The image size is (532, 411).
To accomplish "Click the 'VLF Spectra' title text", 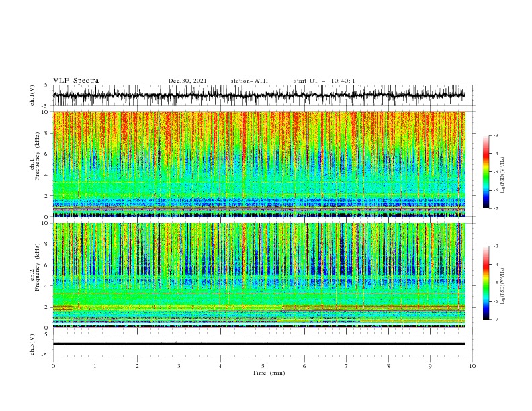I will tap(76, 81).
